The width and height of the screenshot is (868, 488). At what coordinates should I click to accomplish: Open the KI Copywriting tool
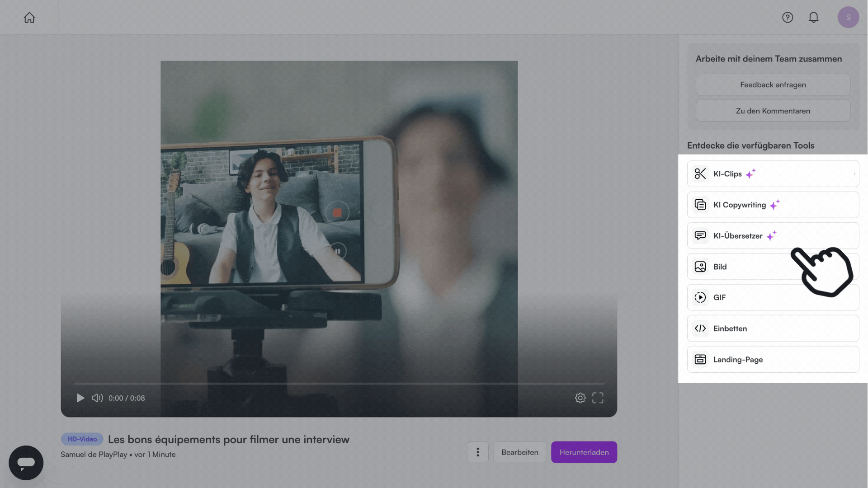click(x=773, y=205)
